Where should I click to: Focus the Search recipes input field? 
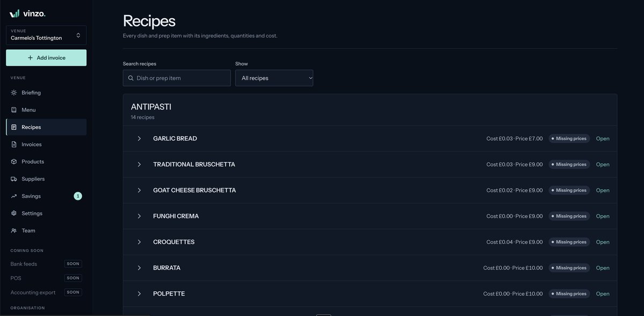[177, 78]
